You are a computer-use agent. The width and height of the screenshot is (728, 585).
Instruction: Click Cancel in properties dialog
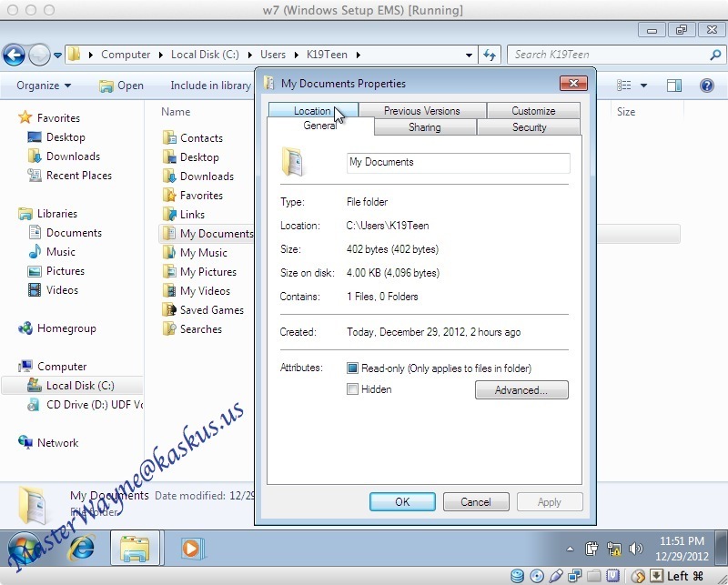[x=476, y=502]
